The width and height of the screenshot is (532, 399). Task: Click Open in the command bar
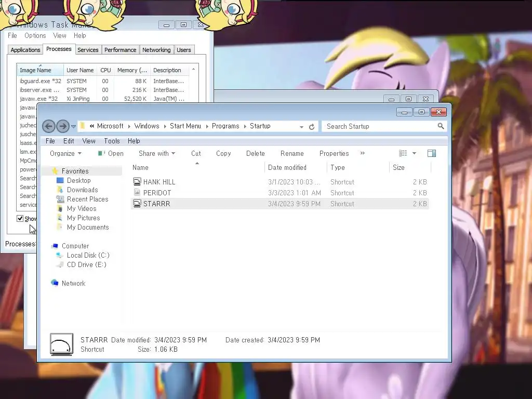[x=111, y=153]
